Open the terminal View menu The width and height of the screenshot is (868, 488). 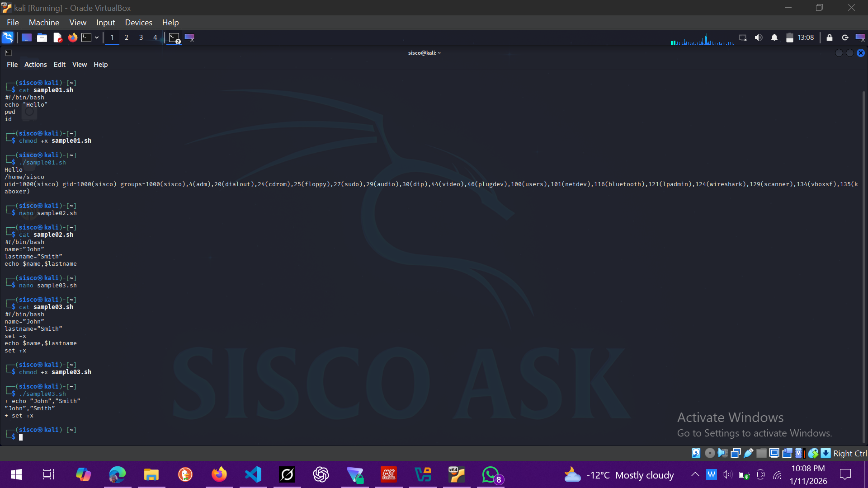[x=80, y=65]
